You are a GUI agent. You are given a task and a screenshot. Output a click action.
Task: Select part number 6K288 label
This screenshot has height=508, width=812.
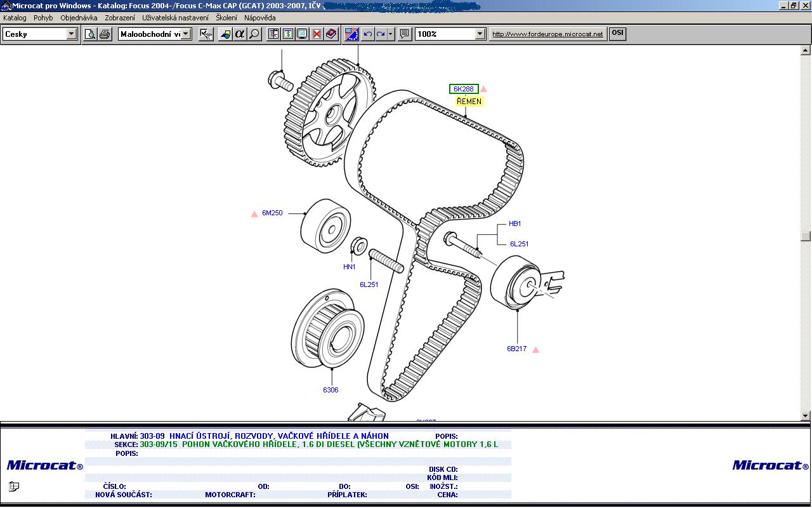pos(464,89)
